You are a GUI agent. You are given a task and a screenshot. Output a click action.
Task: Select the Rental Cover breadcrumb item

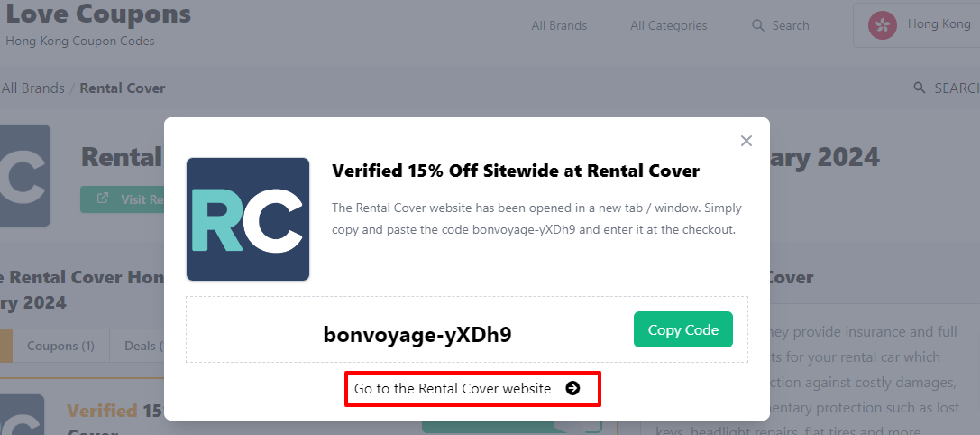[x=123, y=88]
